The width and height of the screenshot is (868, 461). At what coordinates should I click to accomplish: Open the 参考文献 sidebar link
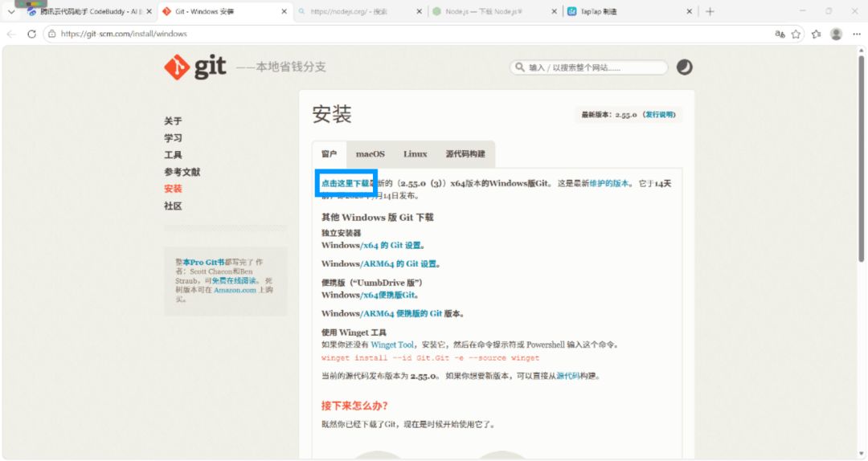click(x=182, y=172)
